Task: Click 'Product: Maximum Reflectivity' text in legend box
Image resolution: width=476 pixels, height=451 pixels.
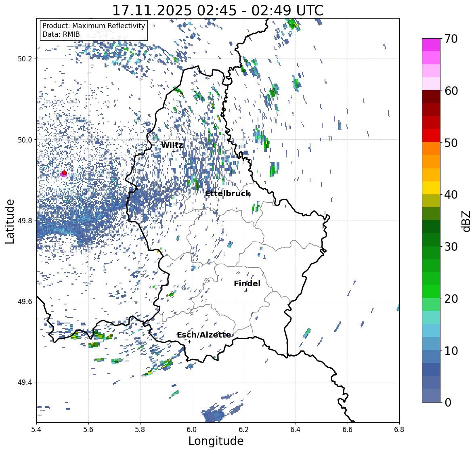Action: [x=94, y=26]
